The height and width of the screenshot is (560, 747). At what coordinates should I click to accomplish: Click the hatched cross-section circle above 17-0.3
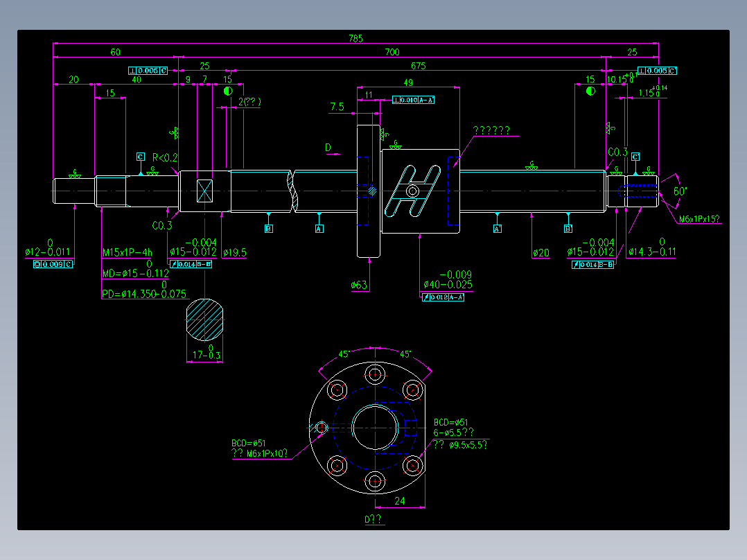coord(203,320)
